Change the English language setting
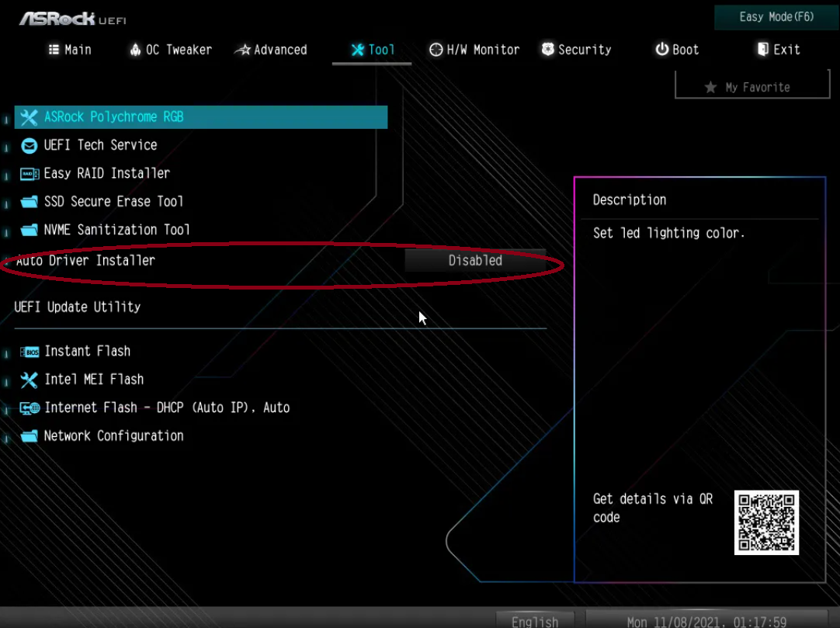The width and height of the screenshot is (840, 628). pyautogui.click(x=535, y=622)
